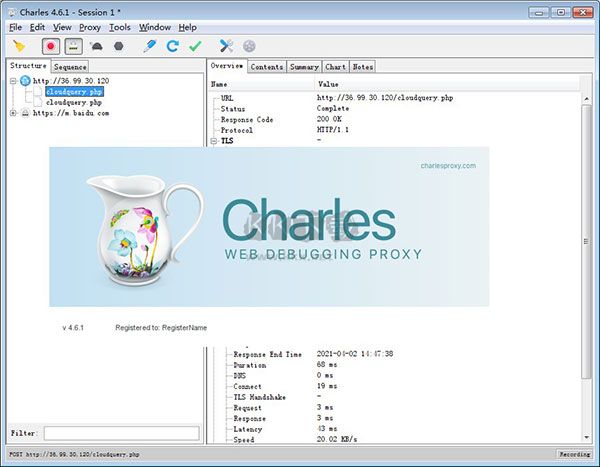Select the Status Complete row
This screenshot has width=600, height=467.
(x=394, y=109)
